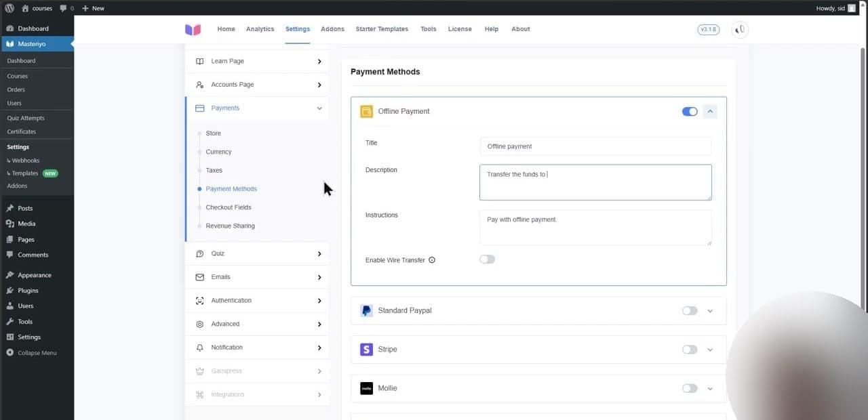Expand the Accounts Page settings section
Image resolution: width=868 pixels, height=420 pixels.
pos(257,85)
